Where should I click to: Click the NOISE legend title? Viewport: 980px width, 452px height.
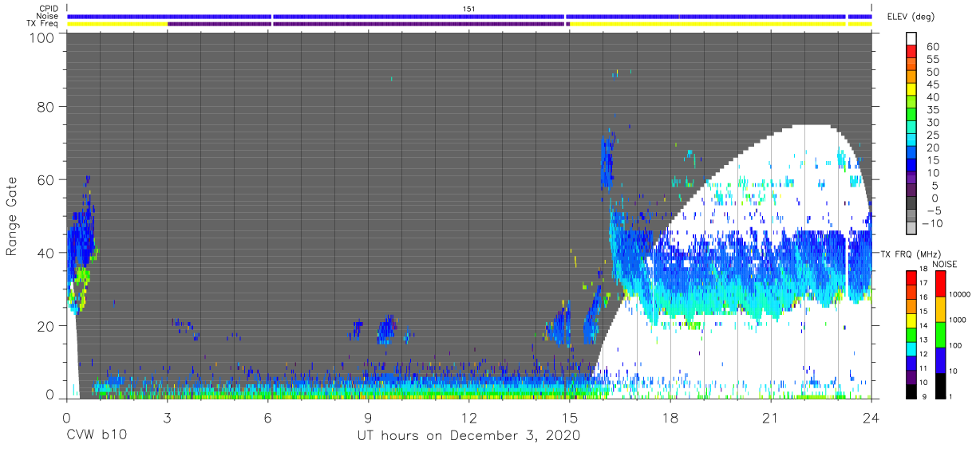tap(946, 265)
